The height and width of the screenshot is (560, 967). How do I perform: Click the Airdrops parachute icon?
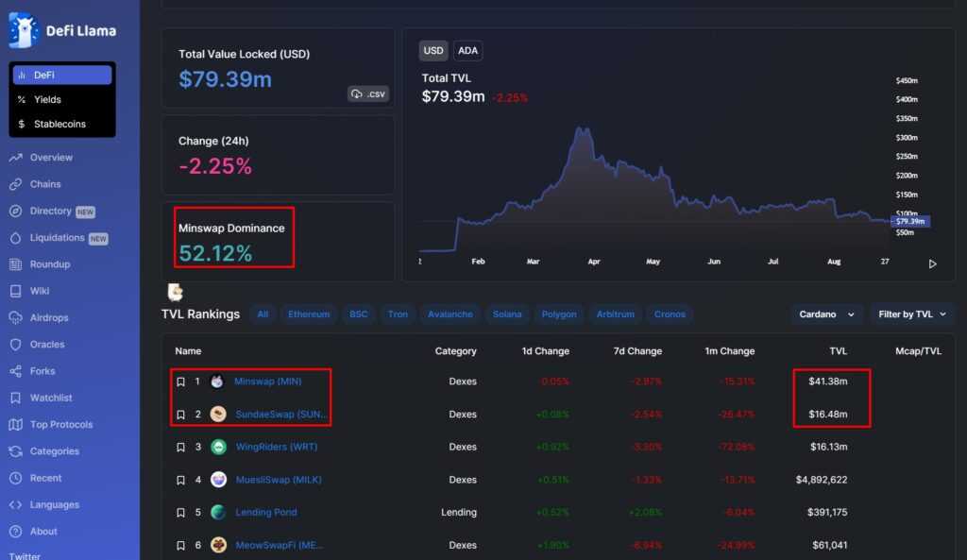(15, 318)
